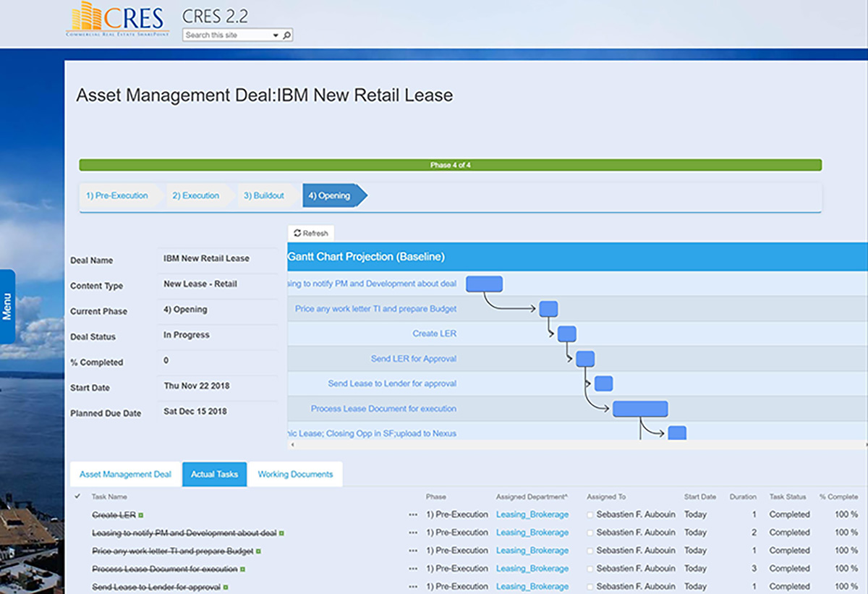868x594 pixels.
Task: Sort by the Task Name column header
Action: pyautogui.click(x=109, y=497)
